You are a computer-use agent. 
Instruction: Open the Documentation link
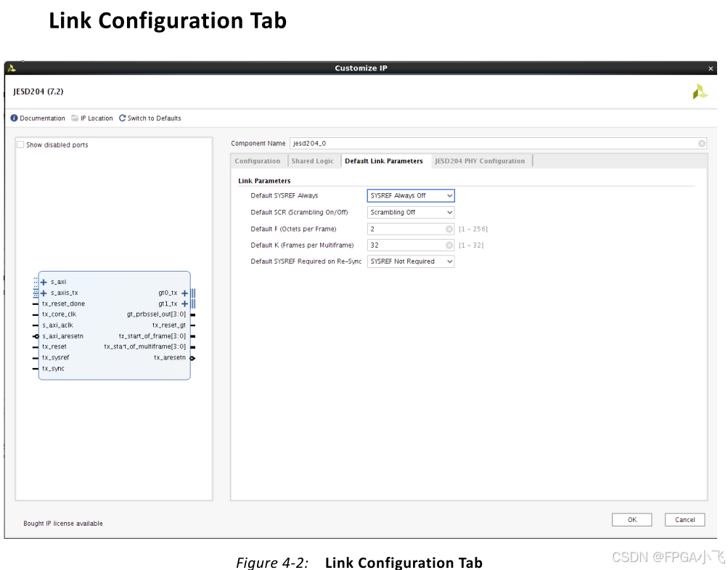point(42,118)
